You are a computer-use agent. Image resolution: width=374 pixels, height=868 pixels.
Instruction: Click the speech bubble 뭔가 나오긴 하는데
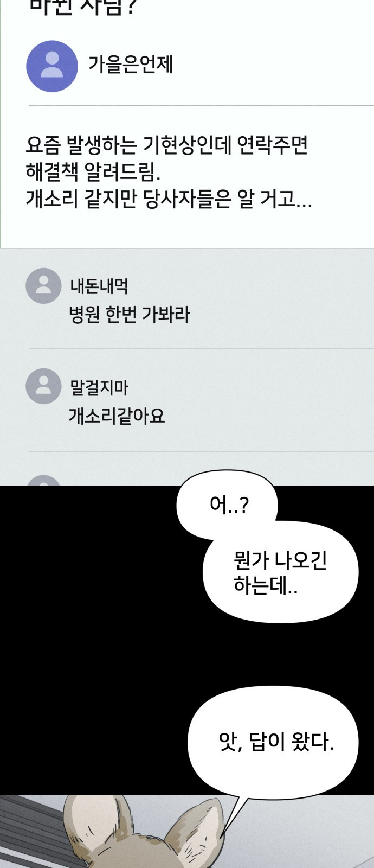(x=280, y=573)
